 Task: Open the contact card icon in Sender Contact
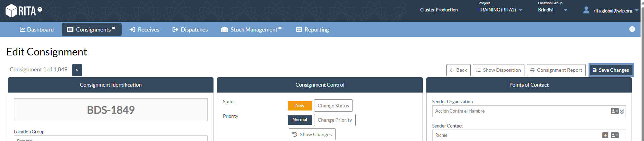pos(615,135)
